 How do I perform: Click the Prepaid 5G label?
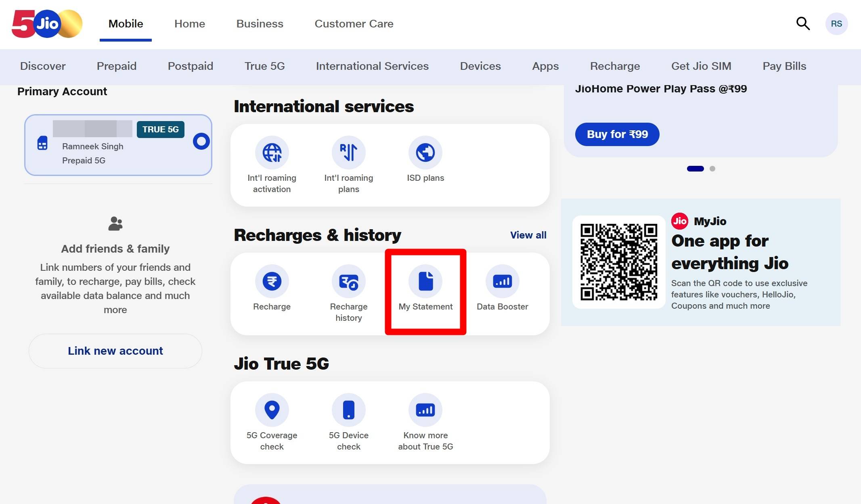pos(84,161)
